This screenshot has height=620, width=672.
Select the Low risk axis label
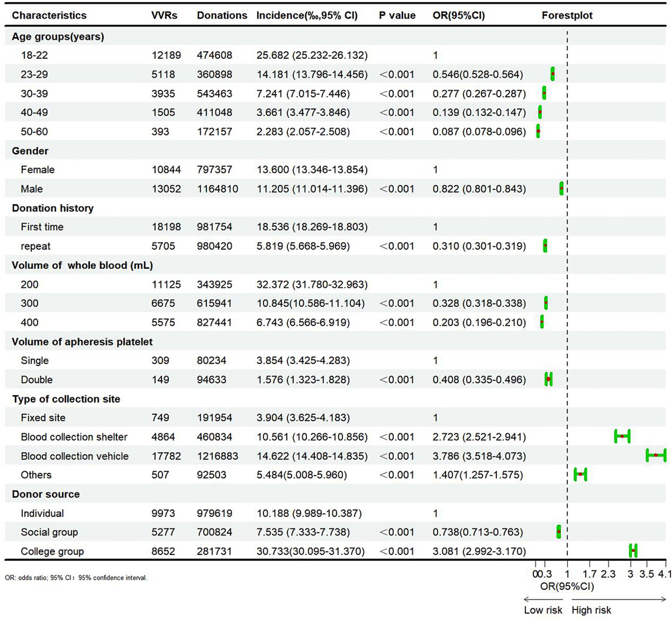[543, 610]
